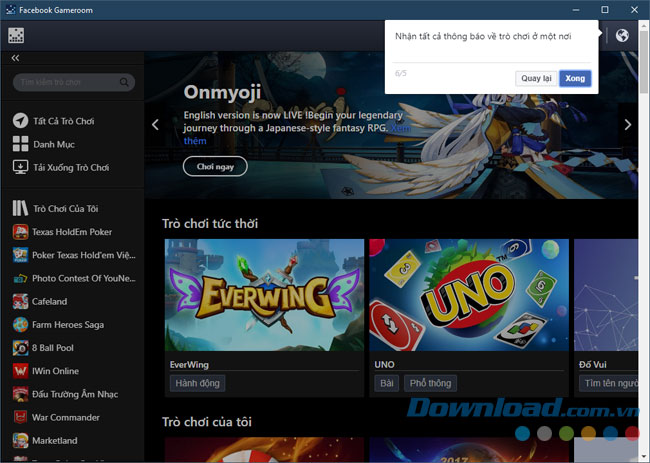Click the Gameroom dice home icon

tap(16, 36)
